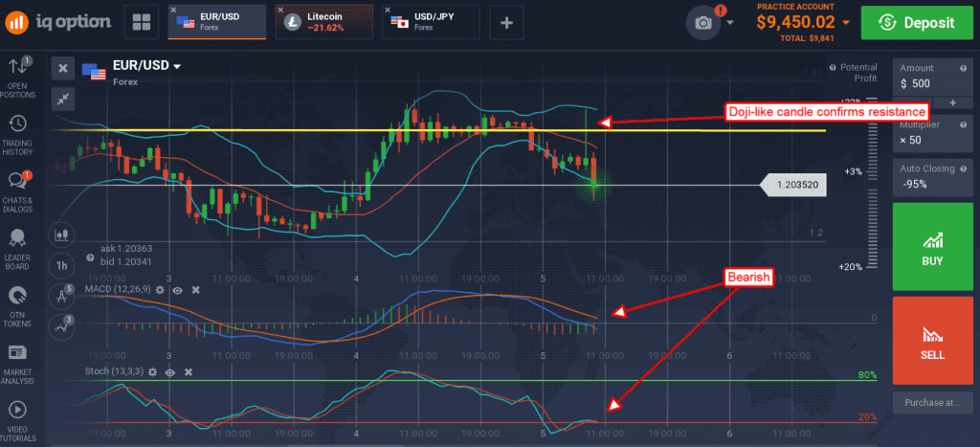Viewport: 980px width, 447px height.
Task: Click the green Deposit button
Action: pyautogui.click(x=918, y=23)
